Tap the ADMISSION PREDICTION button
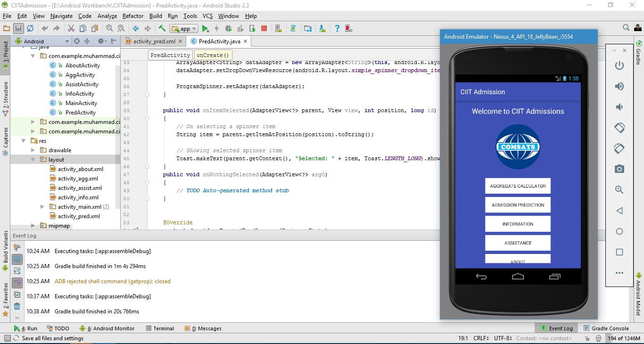This screenshot has width=644, height=344. [x=518, y=205]
